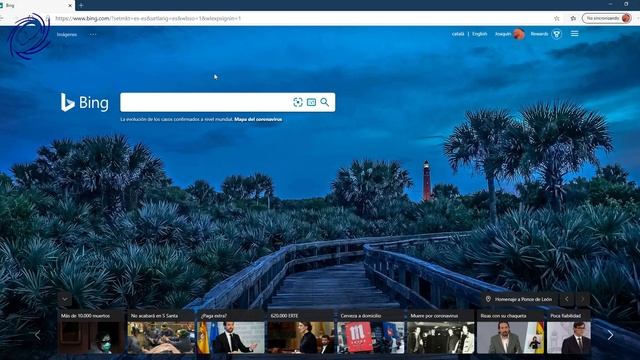Open the 620.000 ERTE news card

click(x=301, y=332)
